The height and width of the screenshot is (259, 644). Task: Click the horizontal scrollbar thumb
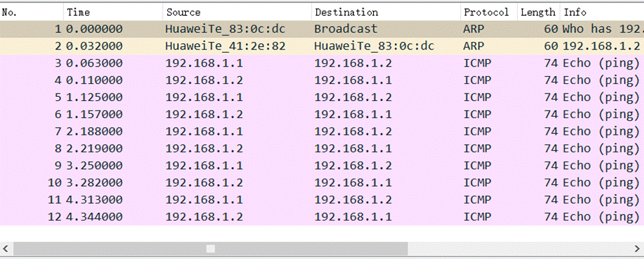211,248
